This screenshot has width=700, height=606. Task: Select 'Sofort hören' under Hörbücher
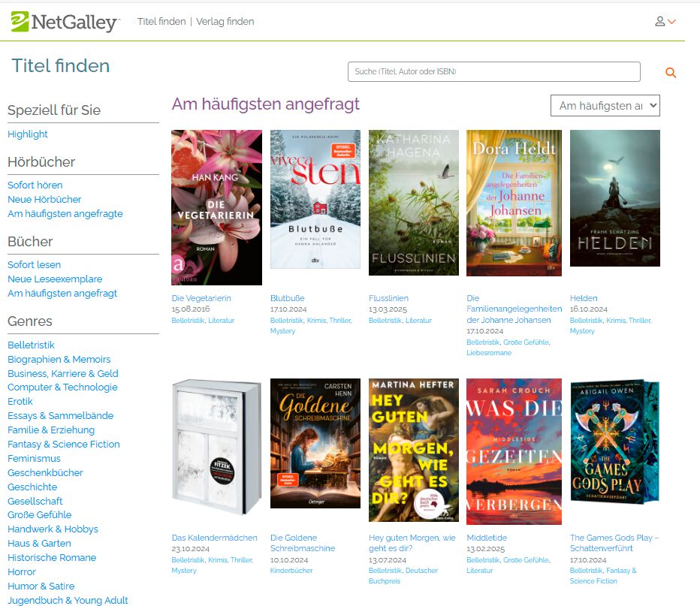(35, 185)
